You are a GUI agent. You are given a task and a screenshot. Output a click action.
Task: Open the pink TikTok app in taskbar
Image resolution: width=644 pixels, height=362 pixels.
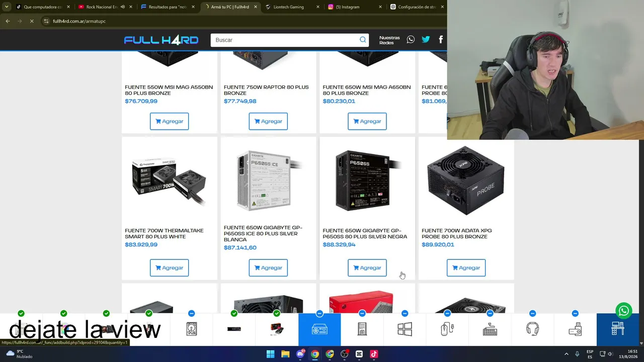(374, 354)
